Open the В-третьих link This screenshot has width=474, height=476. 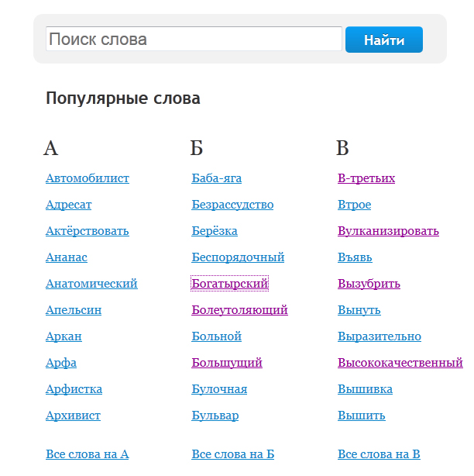point(366,178)
